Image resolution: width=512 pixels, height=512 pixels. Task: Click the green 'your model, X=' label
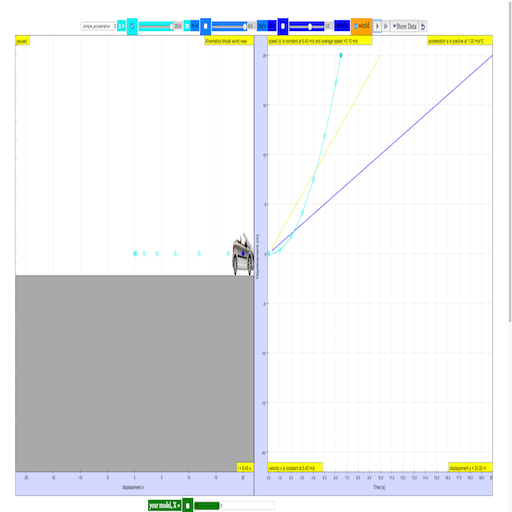[165, 505]
